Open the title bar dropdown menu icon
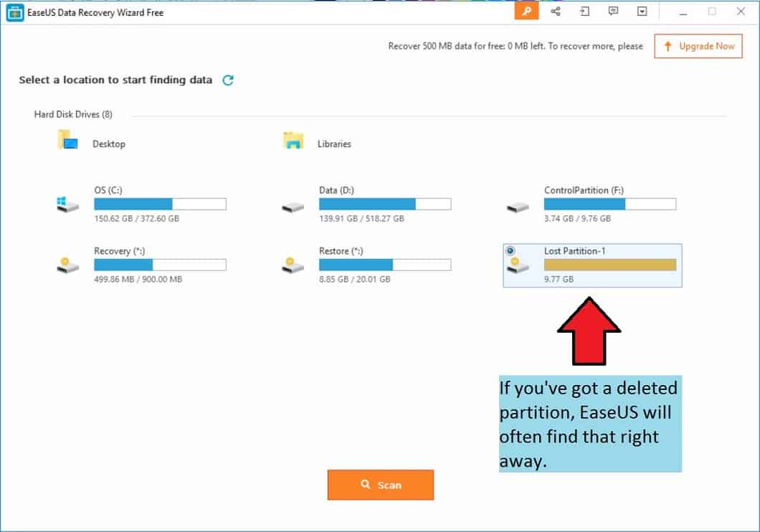The width and height of the screenshot is (760, 532). tap(642, 11)
